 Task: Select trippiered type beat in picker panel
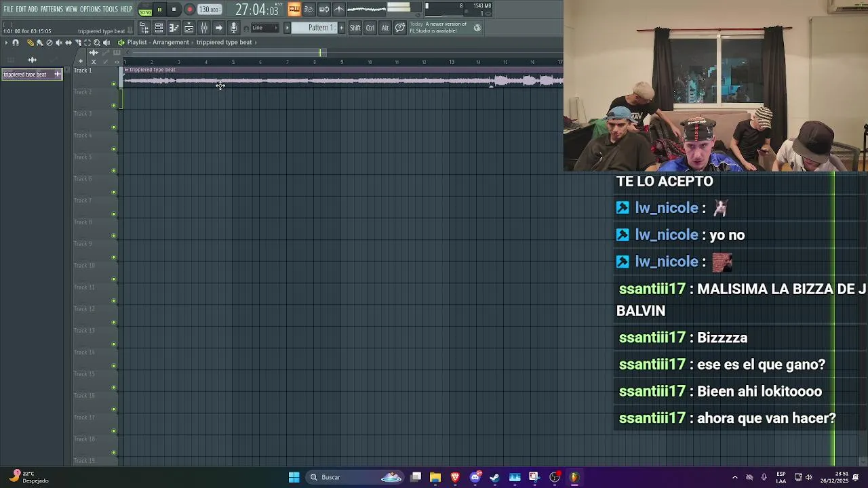(31, 75)
